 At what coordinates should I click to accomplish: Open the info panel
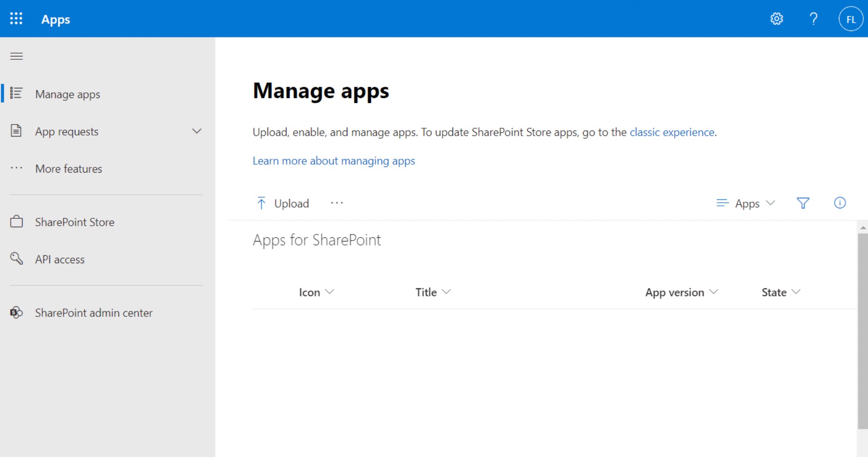pyautogui.click(x=840, y=203)
